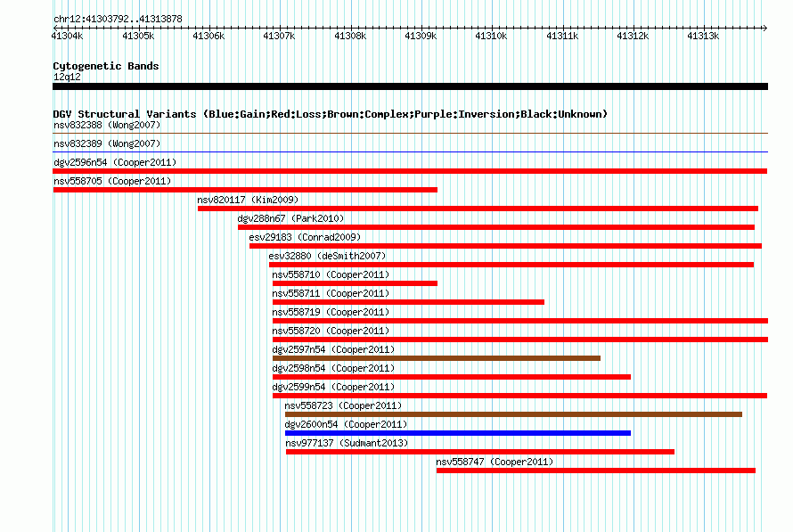Open the nsv558705 (Cooper2011) variant label
793x532 pixels.
click(112, 181)
